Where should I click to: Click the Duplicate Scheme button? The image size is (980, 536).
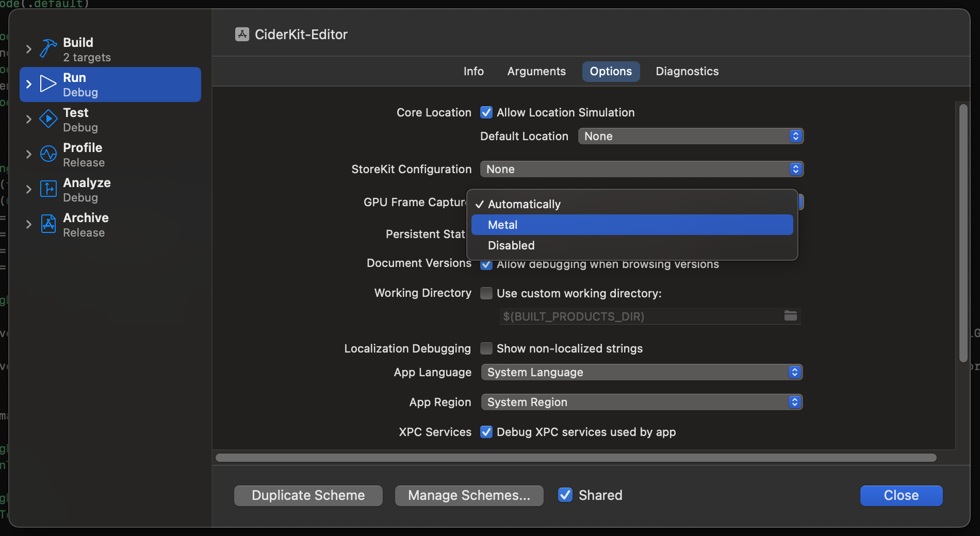(x=308, y=495)
